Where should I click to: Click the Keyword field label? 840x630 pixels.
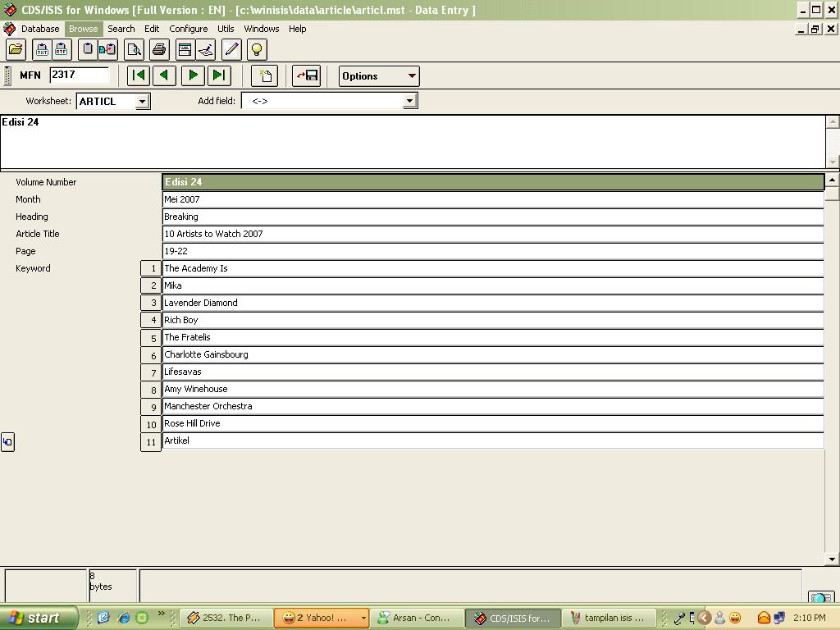point(33,268)
